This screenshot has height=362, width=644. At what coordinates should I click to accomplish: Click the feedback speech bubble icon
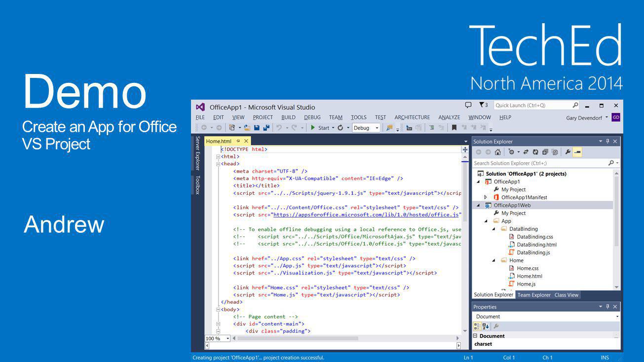pyautogui.click(x=468, y=105)
